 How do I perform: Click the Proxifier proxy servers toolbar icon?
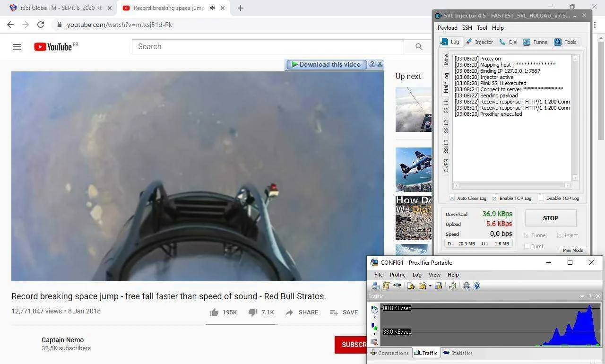[376, 286]
